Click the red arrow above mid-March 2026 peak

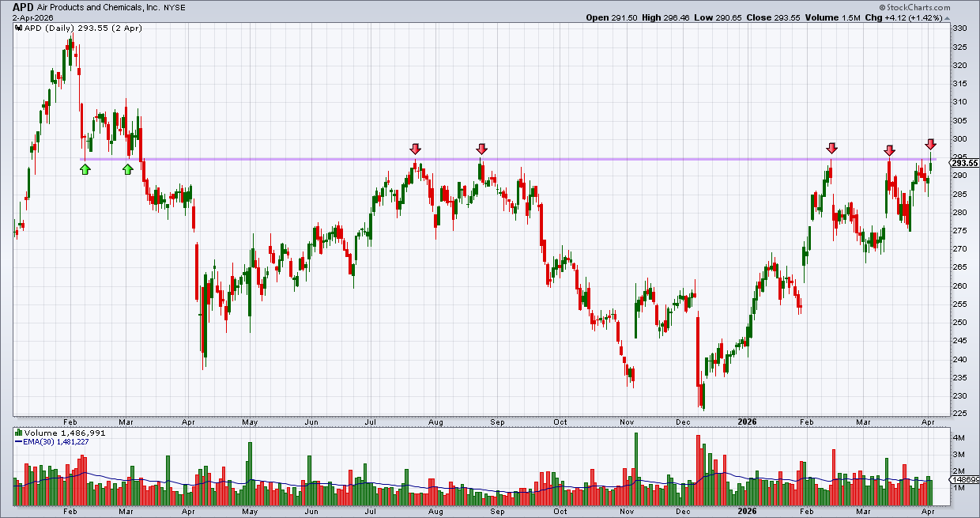point(889,150)
